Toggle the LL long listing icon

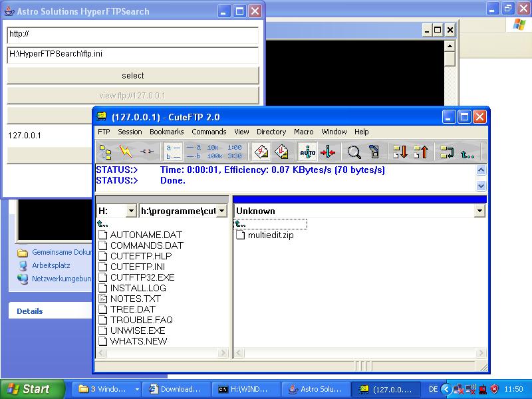[x=281, y=152]
